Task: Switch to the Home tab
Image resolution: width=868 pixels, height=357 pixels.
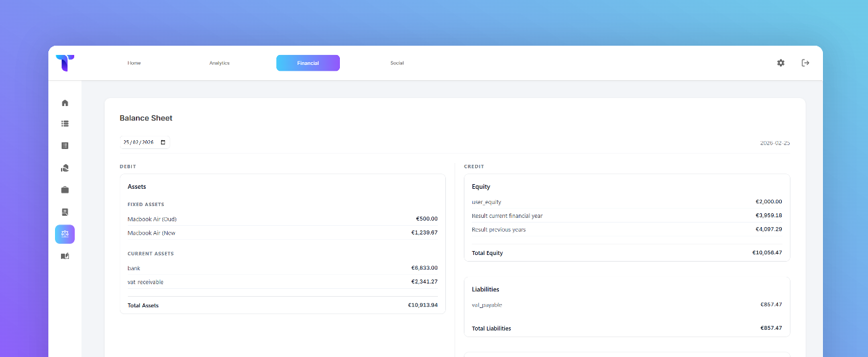Action: (x=134, y=63)
